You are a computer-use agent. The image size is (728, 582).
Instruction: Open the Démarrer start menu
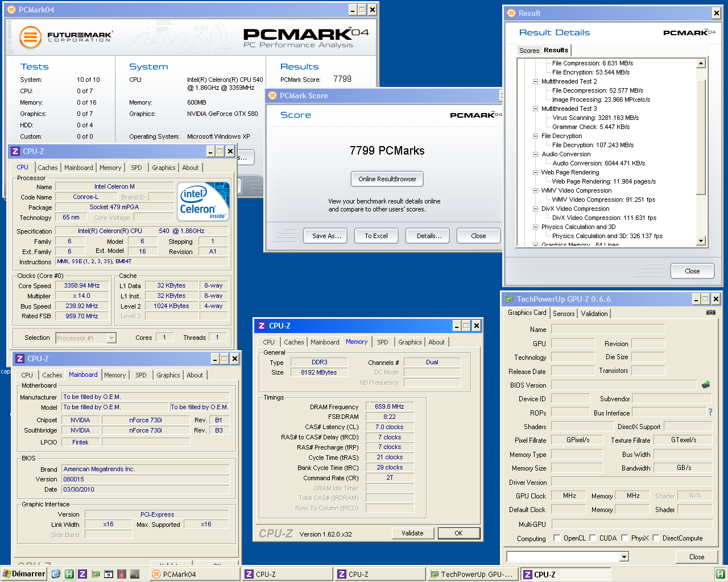24,574
